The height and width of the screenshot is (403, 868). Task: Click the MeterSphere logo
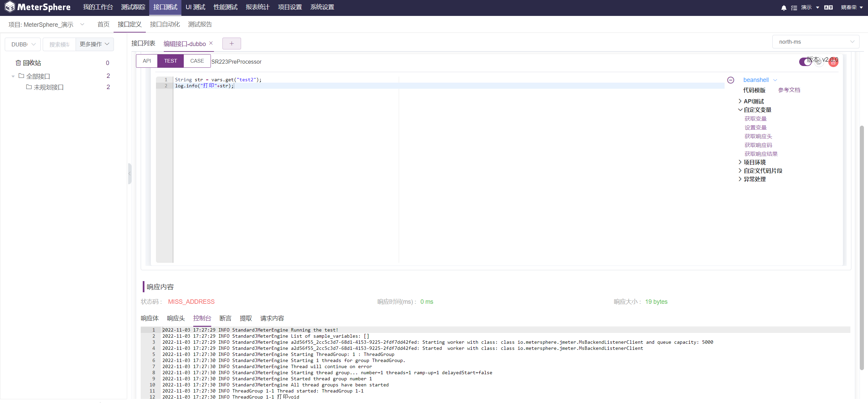point(10,7)
